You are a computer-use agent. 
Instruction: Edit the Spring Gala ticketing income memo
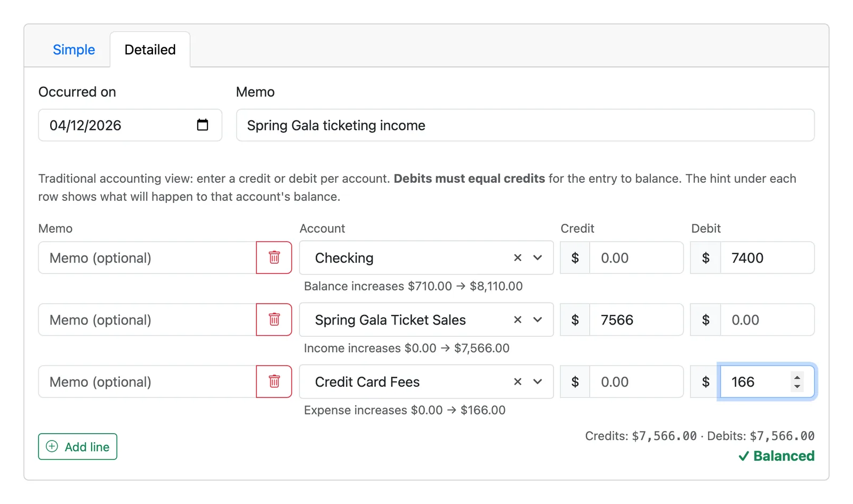525,125
